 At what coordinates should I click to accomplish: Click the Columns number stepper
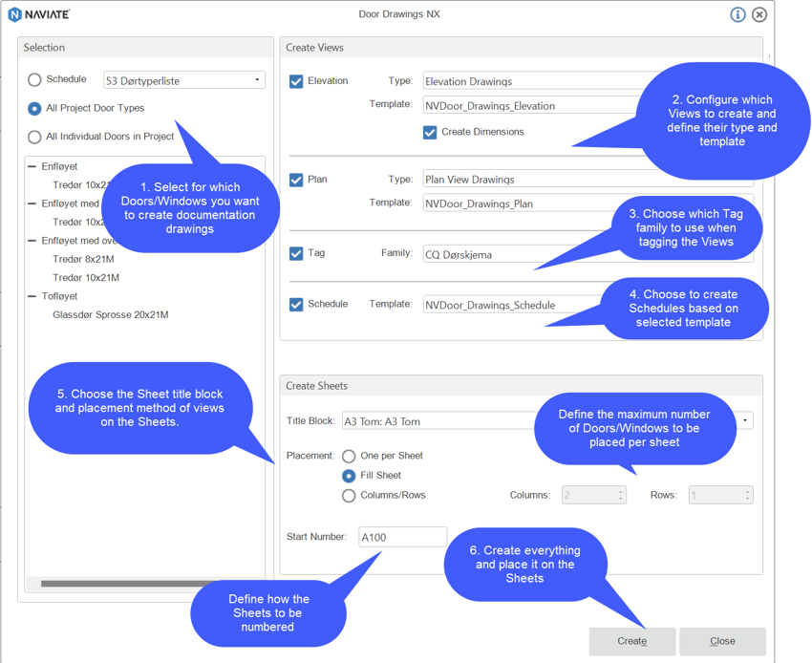[594, 495]
